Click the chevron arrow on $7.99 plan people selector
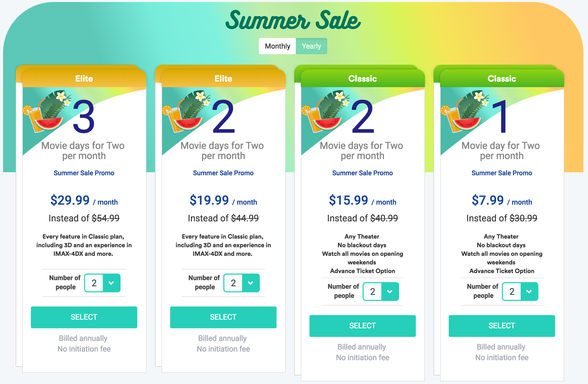588x384 pixels. pos(529,292)
